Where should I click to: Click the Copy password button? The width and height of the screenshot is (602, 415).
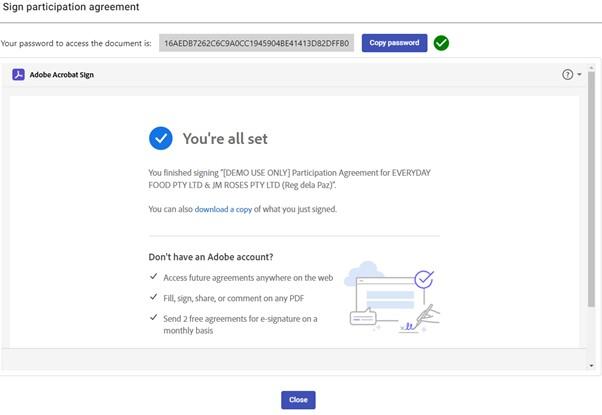point(394,43)
